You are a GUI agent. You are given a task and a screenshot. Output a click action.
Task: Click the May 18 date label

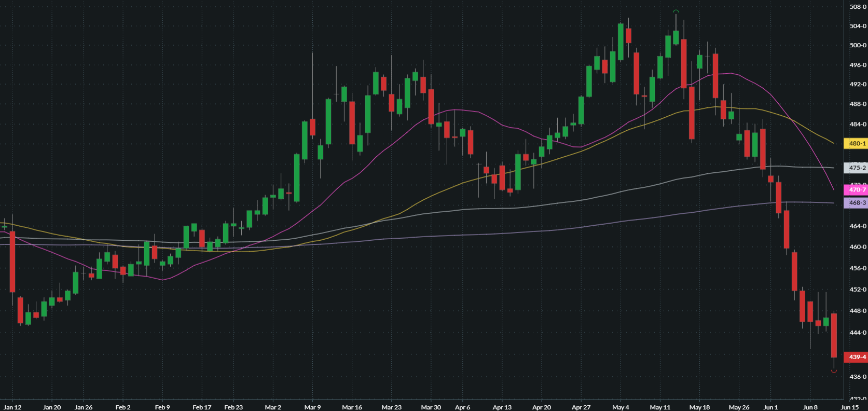tap(699, 407)
